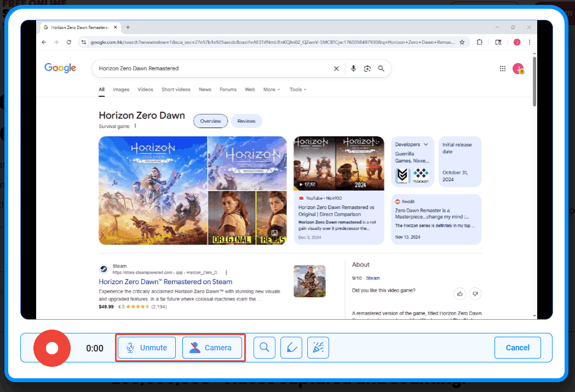Open Horizon Zero Dawn Remastered on Steam link
The width and height of the screenshot is (575, 392).
point(165,282)
